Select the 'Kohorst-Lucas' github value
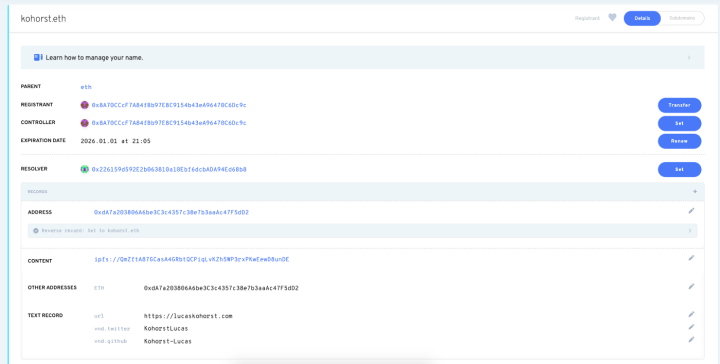Viewport: 720px width, 364px height. click(x=168, y=342)
